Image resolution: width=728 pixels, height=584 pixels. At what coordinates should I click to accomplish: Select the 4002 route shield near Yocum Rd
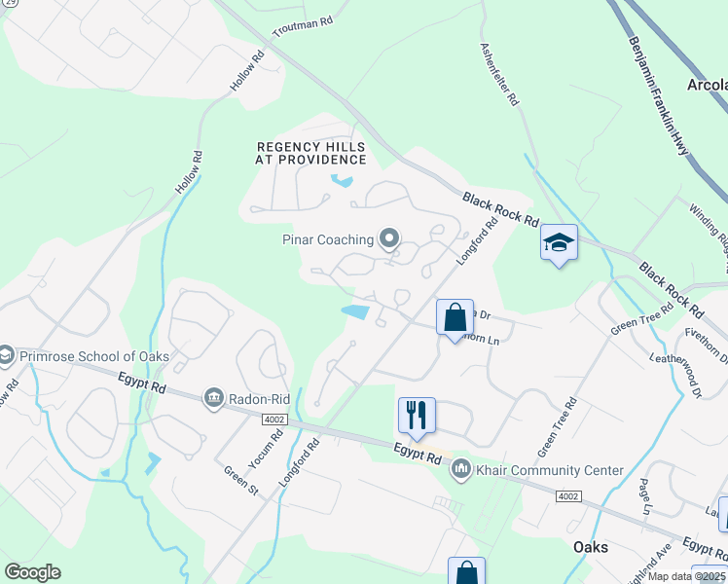pyautogui.click(x=274, y=420)
